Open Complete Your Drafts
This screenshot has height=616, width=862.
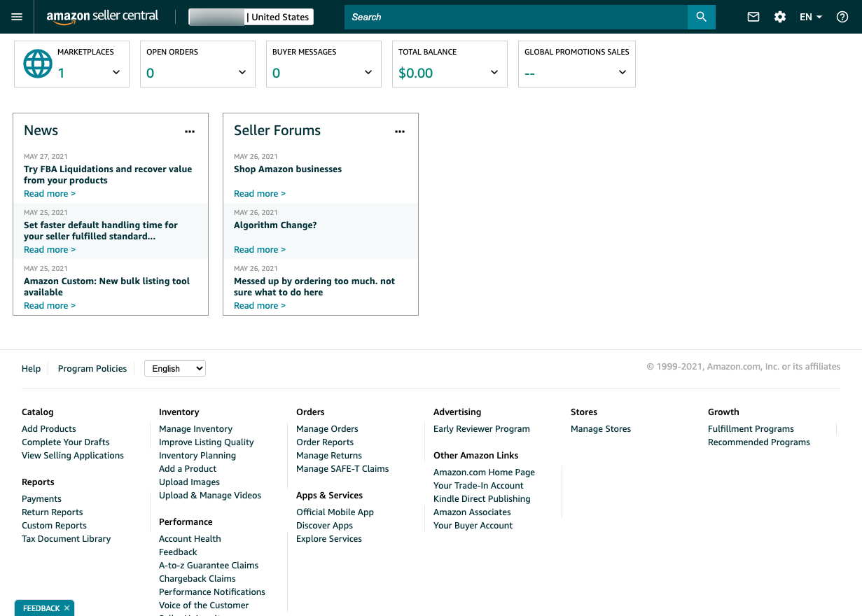tap(66, 442)
